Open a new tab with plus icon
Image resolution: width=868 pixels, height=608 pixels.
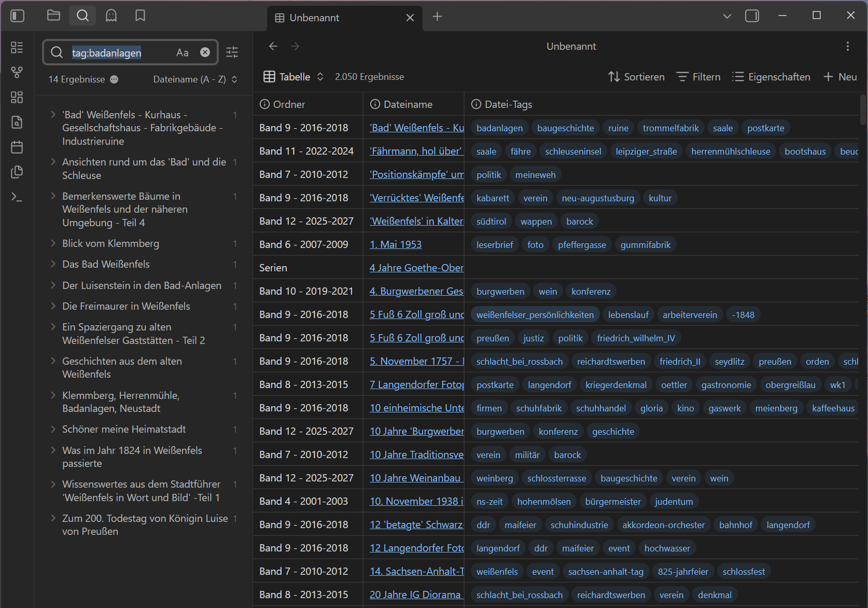tap(437, 17)
